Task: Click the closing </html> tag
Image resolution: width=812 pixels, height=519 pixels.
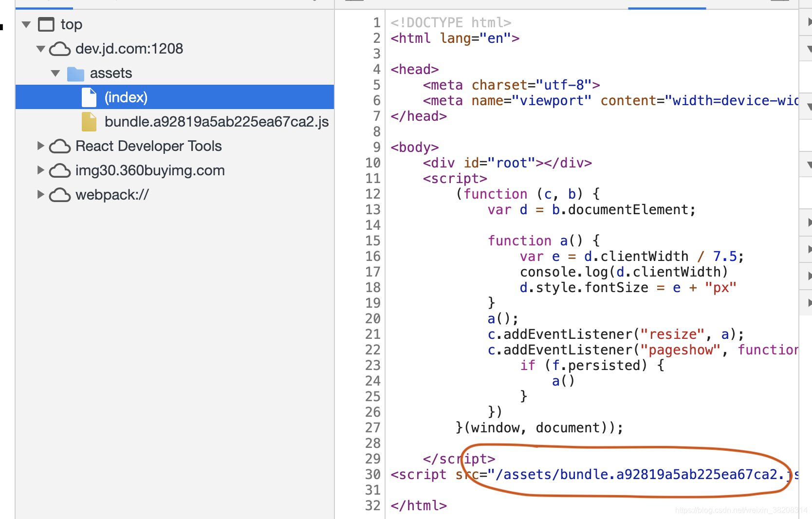Action: (x=419, y=505)
